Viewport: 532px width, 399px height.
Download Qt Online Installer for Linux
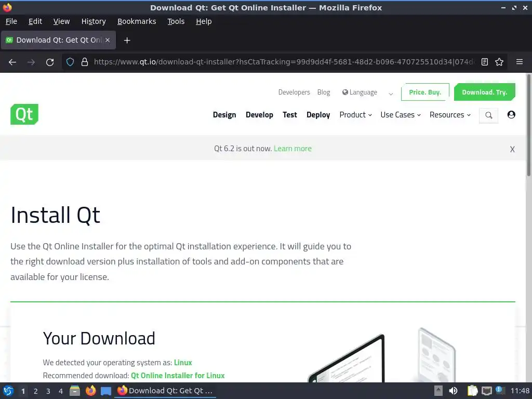[x=178, y=376]
